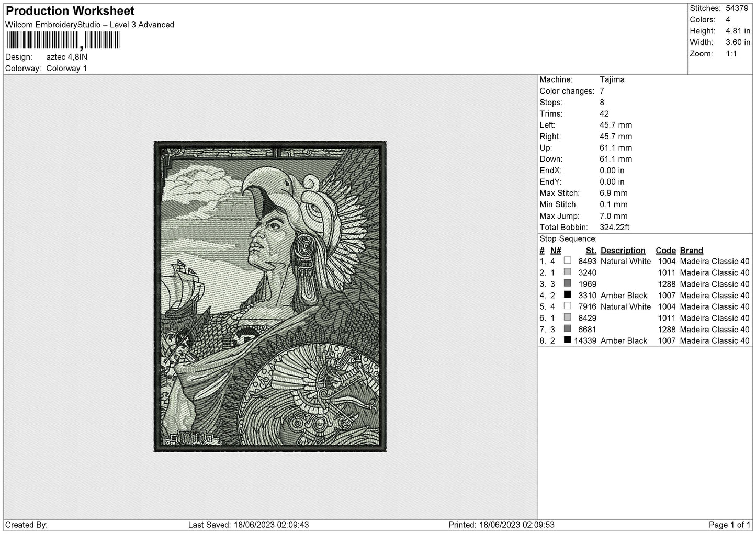Screen dimensions: 756x534
Task: Select the Production Worksheet title
Action: pyautogui.click(x=70, y=11)
